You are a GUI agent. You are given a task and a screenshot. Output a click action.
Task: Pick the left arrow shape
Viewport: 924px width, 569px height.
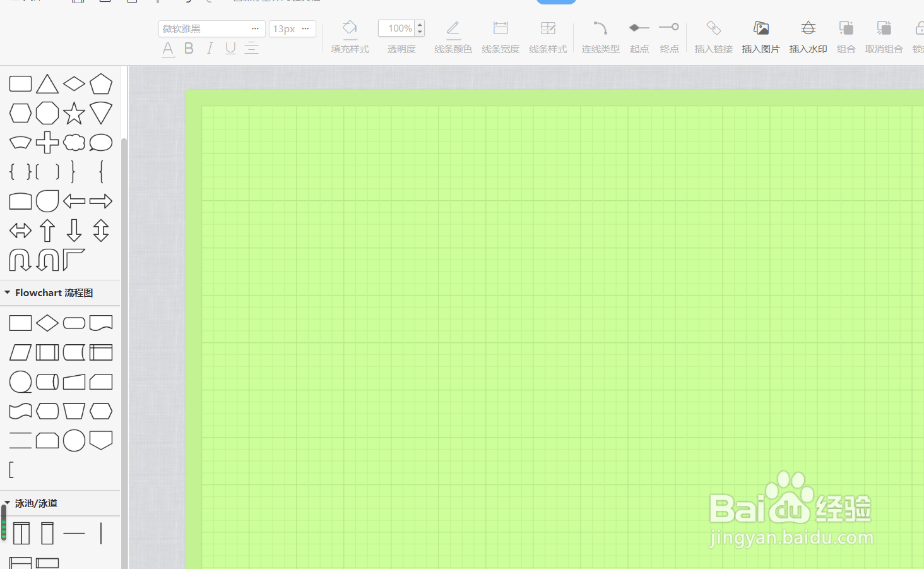(x=74, y=201)
